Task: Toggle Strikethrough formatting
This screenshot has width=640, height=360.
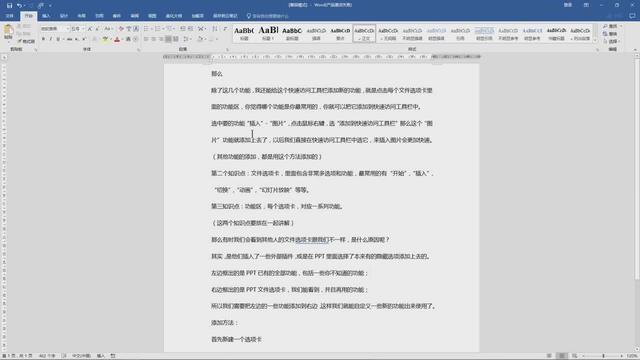Action: [69, 39]
